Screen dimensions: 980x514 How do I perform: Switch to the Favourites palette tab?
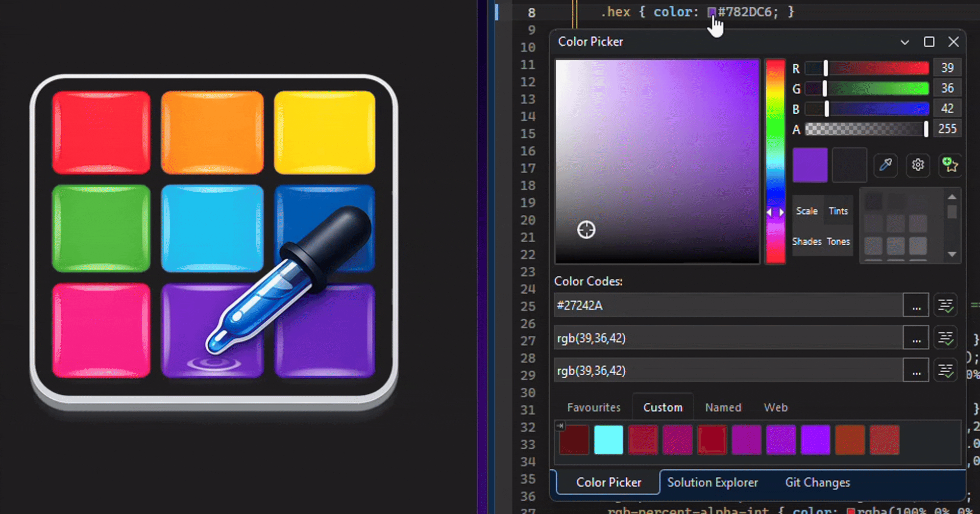click(593, 408)
